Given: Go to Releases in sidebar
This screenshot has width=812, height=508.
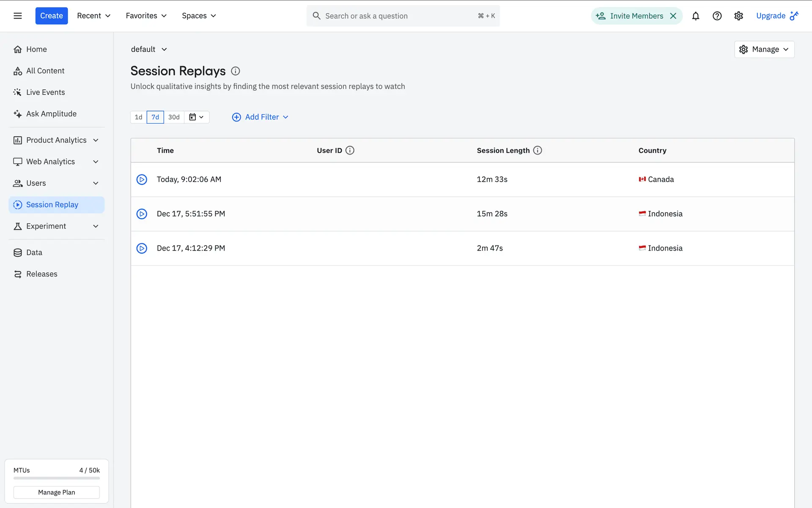Looking at the screenshot, I should coord(41,274).
